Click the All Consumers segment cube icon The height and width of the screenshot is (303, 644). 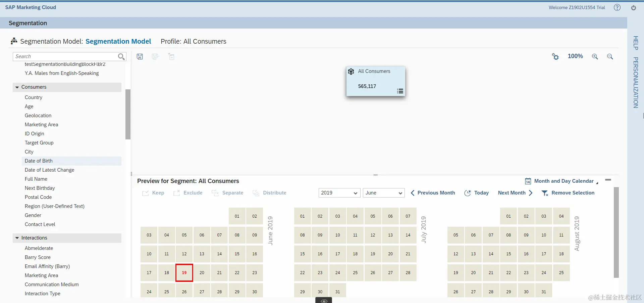[351, 72]
